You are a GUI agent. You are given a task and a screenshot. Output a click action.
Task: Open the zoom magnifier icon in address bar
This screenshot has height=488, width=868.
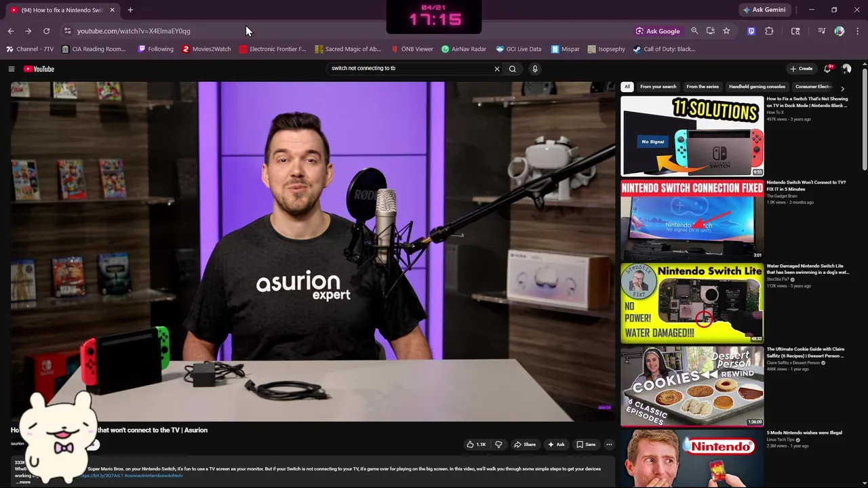pyautogui.click(x=694, y=31)
